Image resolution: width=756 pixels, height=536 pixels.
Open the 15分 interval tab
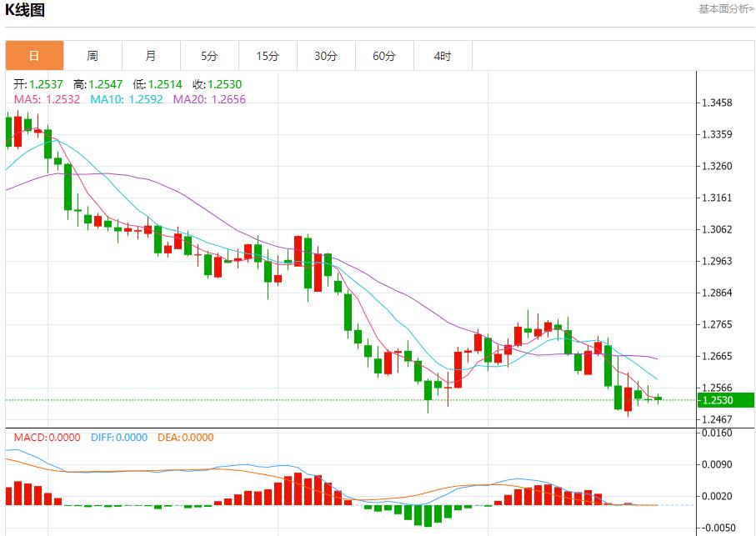point(268,56)
